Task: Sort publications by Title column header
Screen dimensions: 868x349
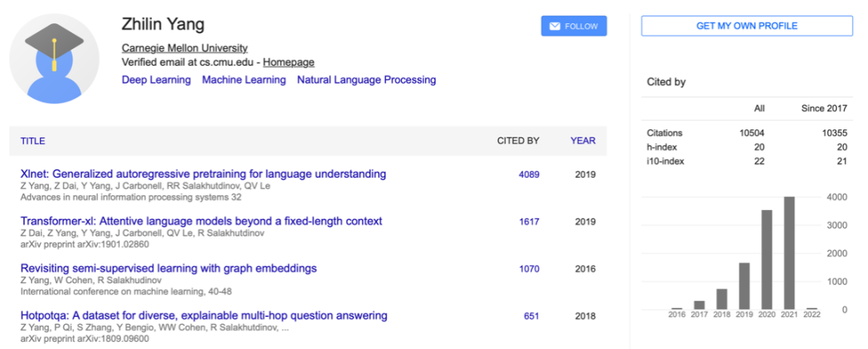Action: pos(33,141)
